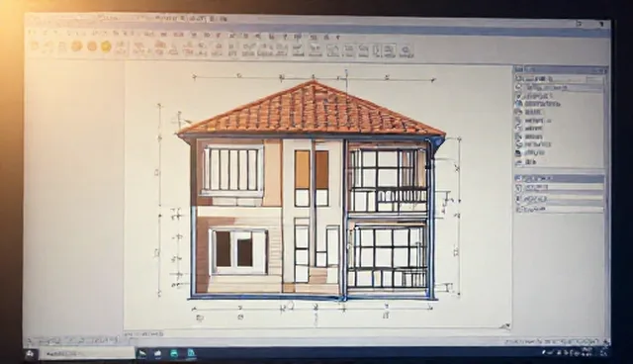Open the white folder icon in the taskbar
The image size is (633, 364).
[158, 354]
